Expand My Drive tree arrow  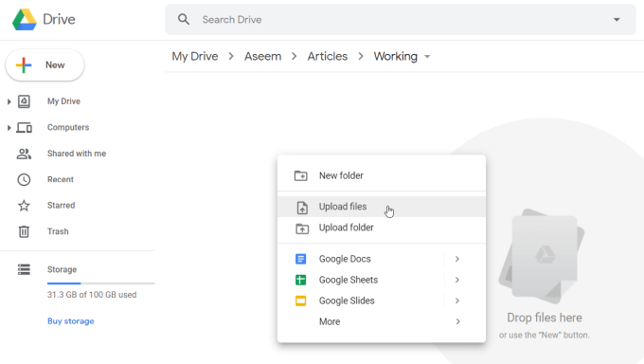click(x=9, y=101)
